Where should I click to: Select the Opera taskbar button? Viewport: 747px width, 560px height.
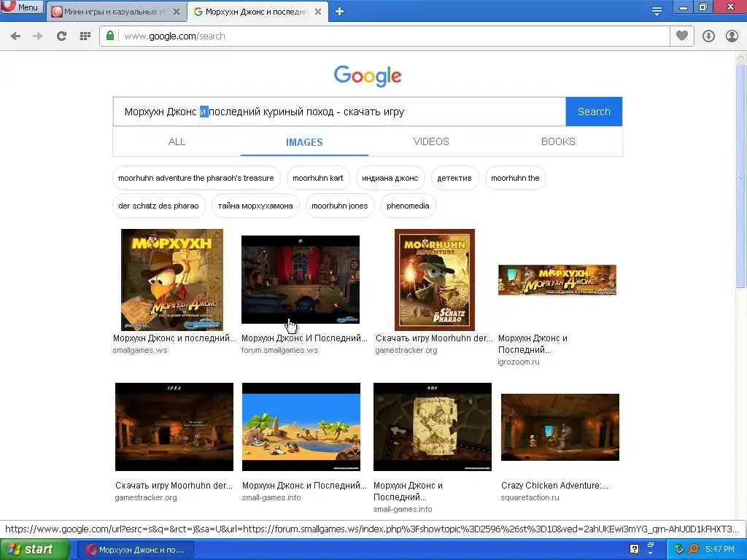pos(136,550)
